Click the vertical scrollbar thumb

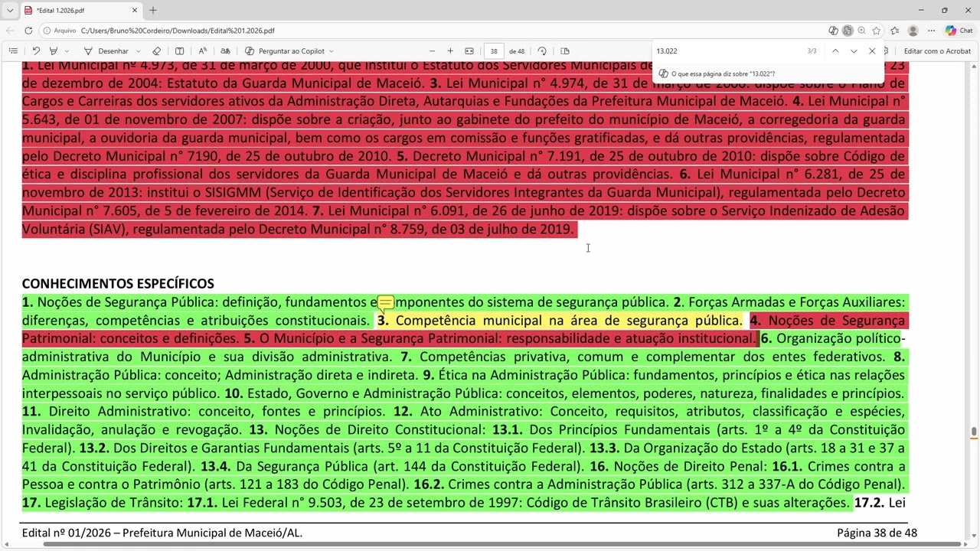[974, 432]
